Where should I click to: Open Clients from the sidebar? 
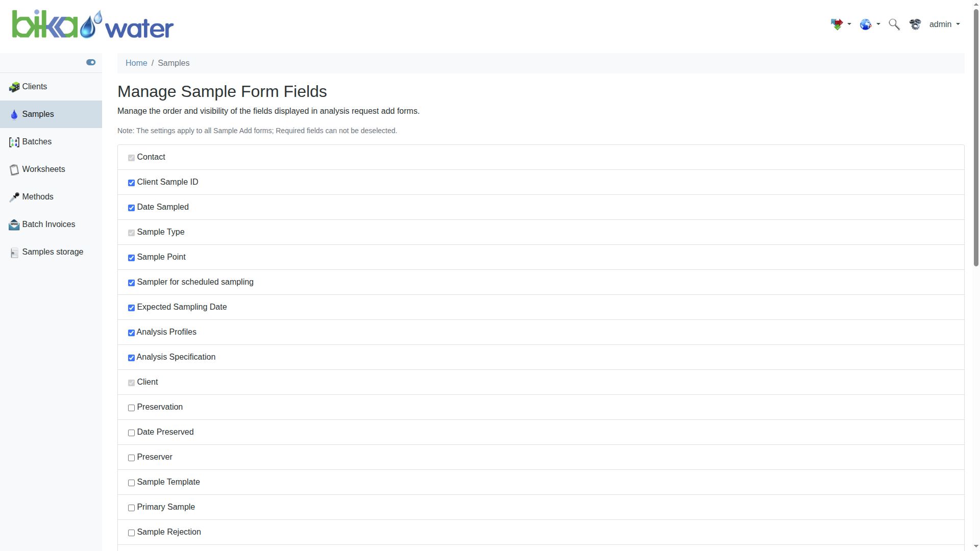click(x=34, y=87)
